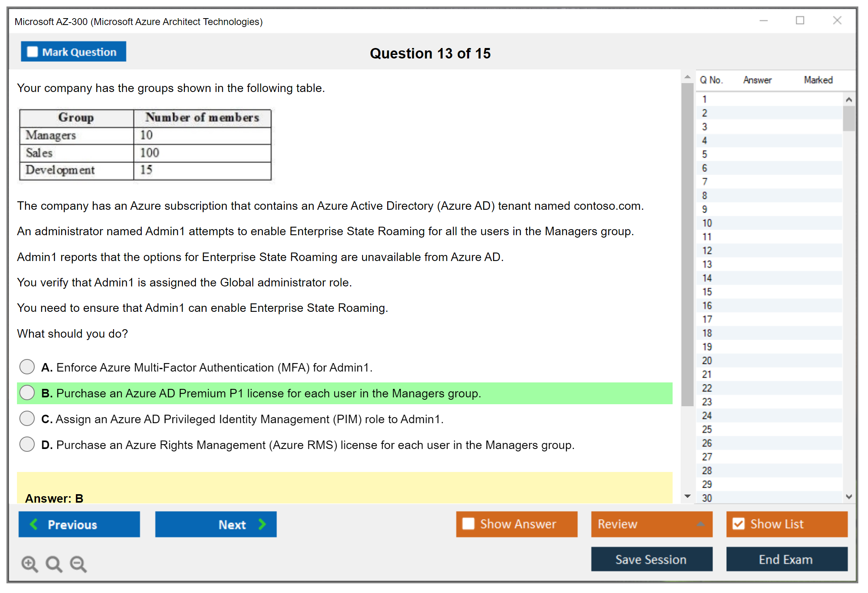Enable the Show Answer checkbox
The width and height of the screenshot is (868, 593).
pyautogui.click(x=468, y=524)
